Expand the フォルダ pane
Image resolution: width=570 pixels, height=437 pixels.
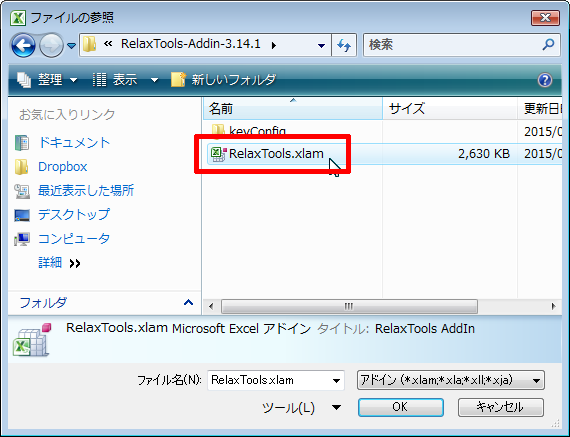pos(188,302)
